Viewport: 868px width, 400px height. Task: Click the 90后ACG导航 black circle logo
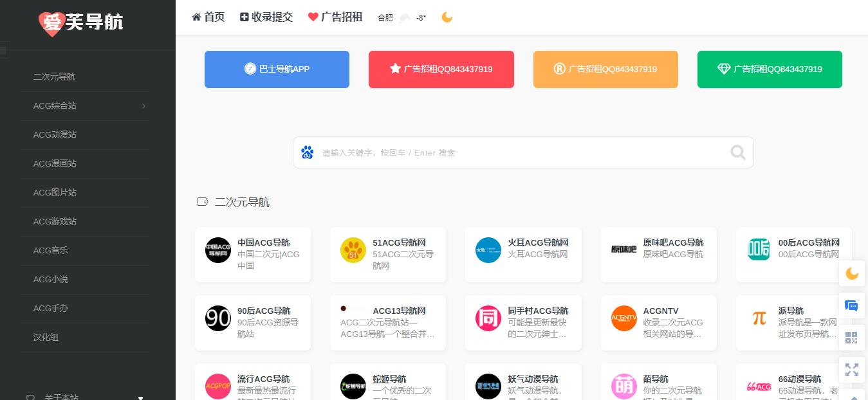[x=217, y=318]
